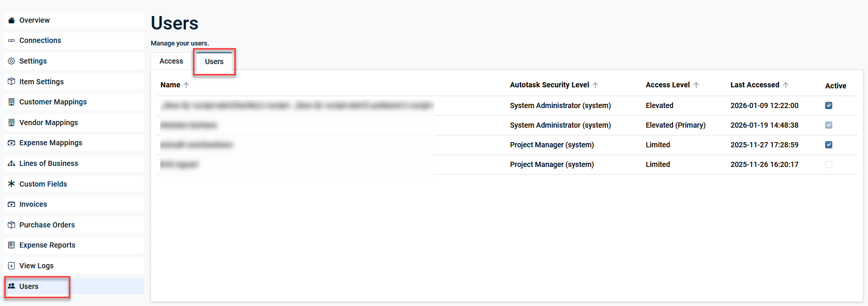Enable Active checkbox for 2025-11-26 user
This screenshot has width=868, height=306.
pos(828,164)
